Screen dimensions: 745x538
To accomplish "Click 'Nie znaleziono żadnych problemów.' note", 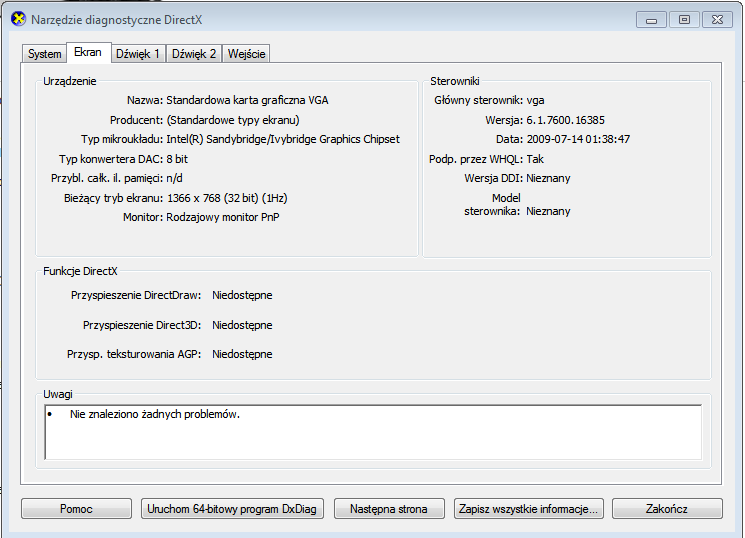I will click(155, 414).
